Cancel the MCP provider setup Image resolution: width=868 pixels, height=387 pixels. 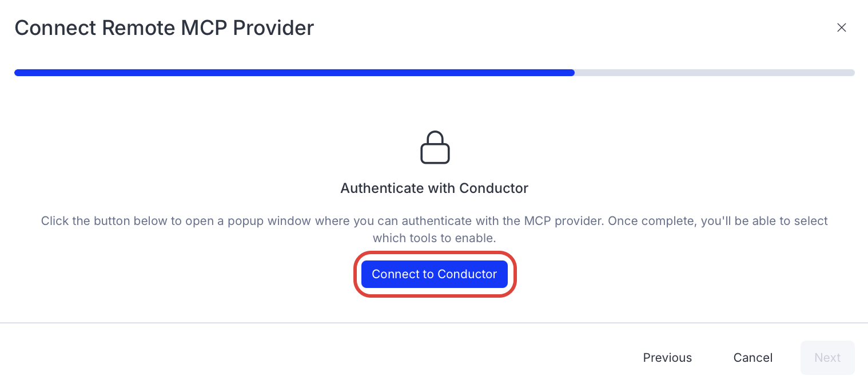pos(752,358)
